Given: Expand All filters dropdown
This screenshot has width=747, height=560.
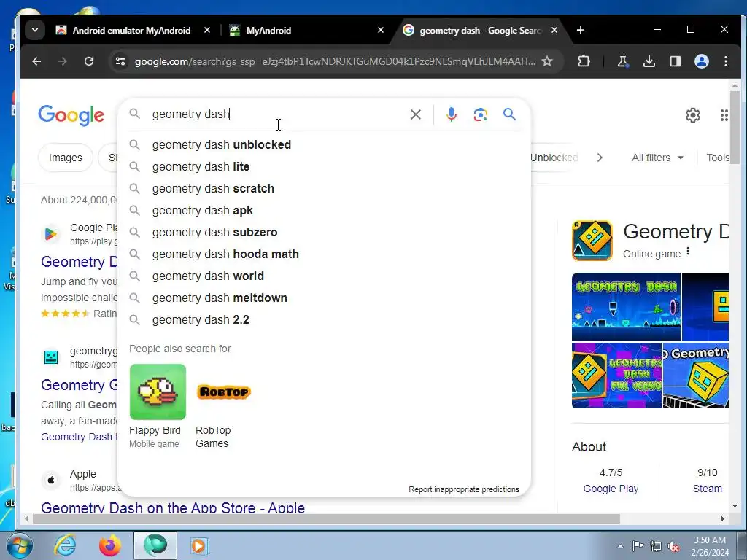Looking at the screenshot, I should tap(657, 157).
